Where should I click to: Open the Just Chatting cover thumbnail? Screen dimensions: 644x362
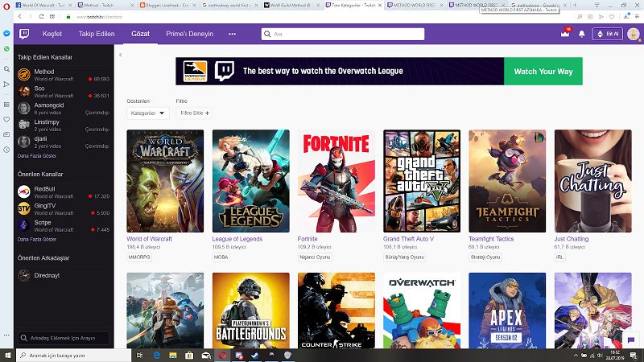tap(592, 181)
